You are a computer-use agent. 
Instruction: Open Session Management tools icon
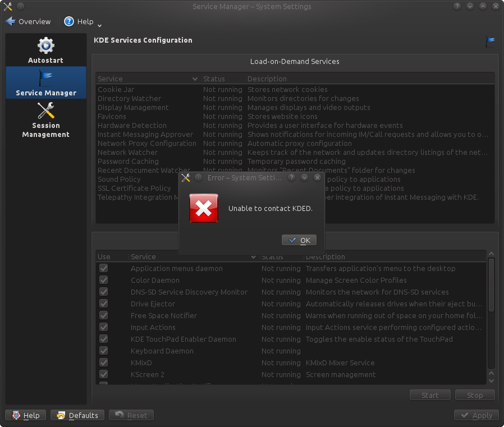45,111
